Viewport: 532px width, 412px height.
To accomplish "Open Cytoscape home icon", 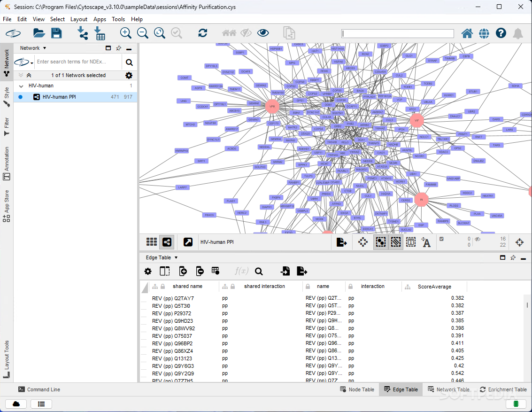I will click(x=467, y=33).
